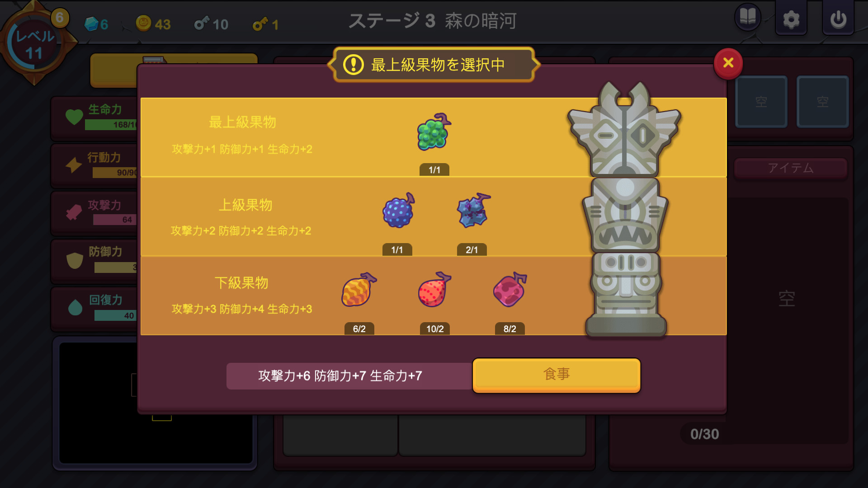Click the power quit icon
The width and height of the screenshot is (868, 488).
point(838,19)
